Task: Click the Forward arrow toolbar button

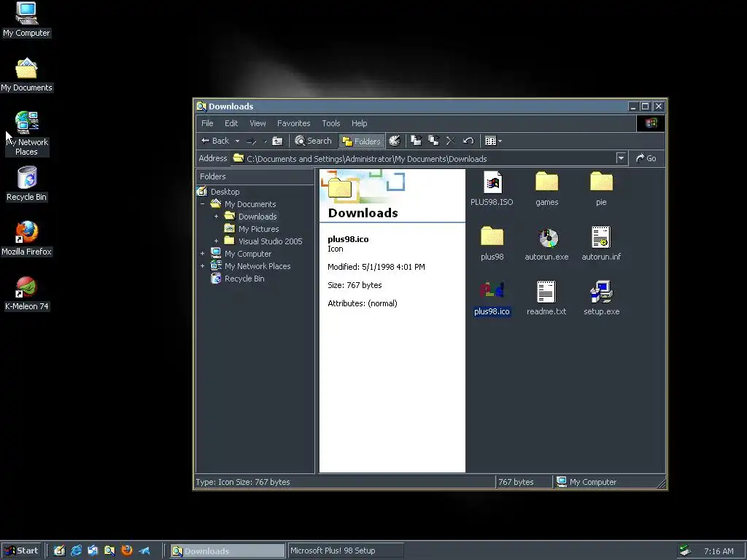Action: 252,141
